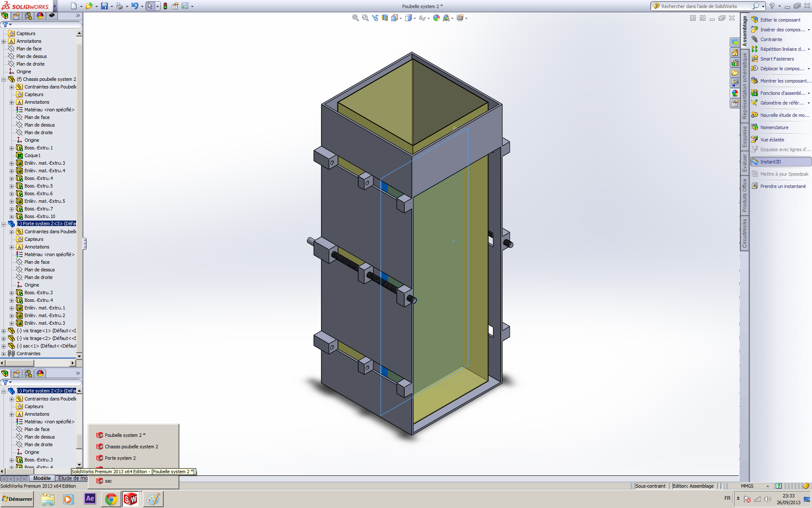
Task: Open Google Chrome from taskbar
Action: (111, 499)
